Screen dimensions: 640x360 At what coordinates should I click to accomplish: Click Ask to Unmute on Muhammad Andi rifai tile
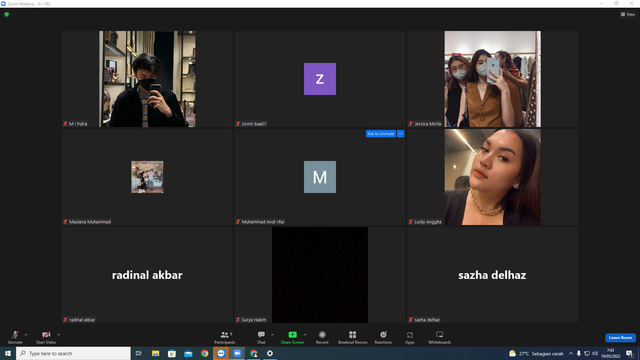pyautogui.click(x=381, y=134)
